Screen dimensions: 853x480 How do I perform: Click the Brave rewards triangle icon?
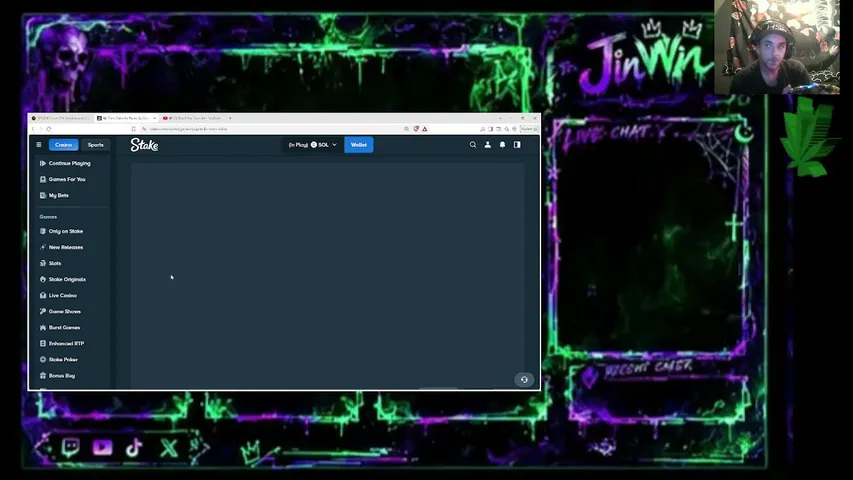425,129
